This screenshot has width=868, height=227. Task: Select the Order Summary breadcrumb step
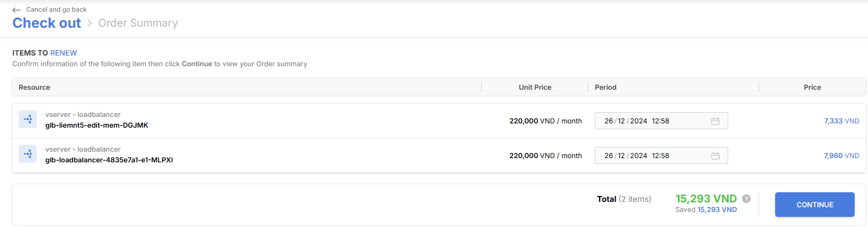(x=138, y=23)
